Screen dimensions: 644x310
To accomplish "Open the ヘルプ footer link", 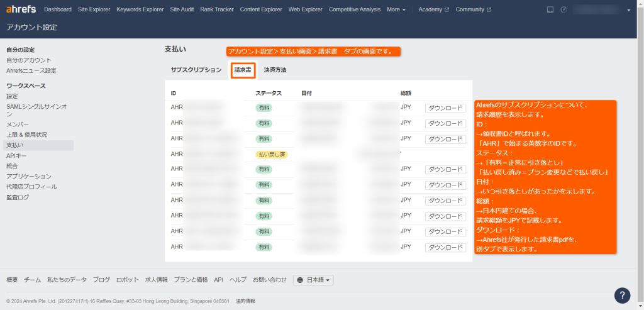I will (x=238, y=280).
